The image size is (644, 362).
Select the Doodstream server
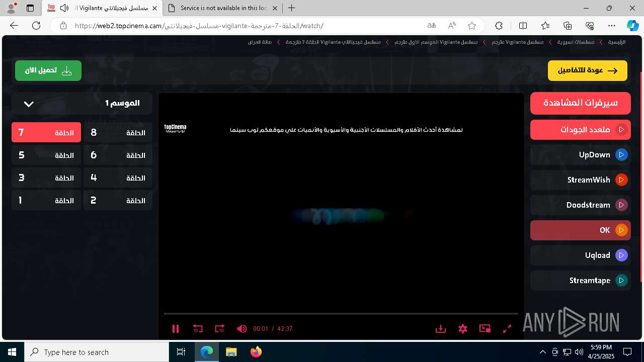pyautogui.click(x=581, y=205)
